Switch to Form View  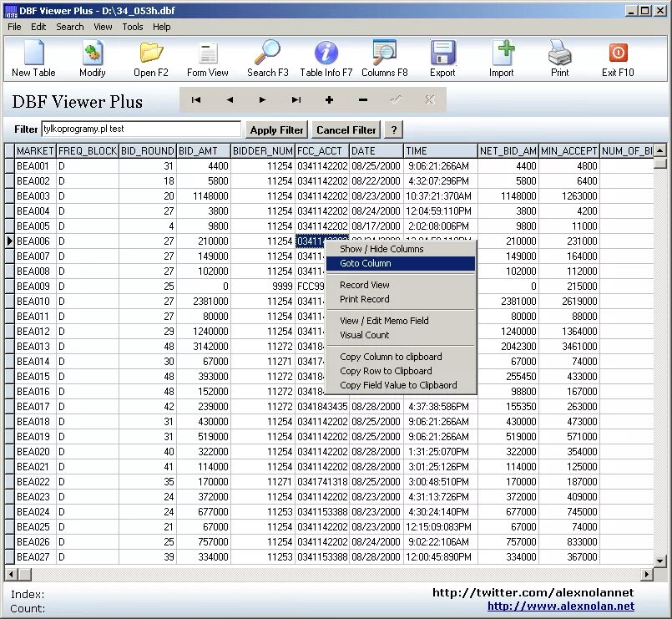(x=207, y=58)
